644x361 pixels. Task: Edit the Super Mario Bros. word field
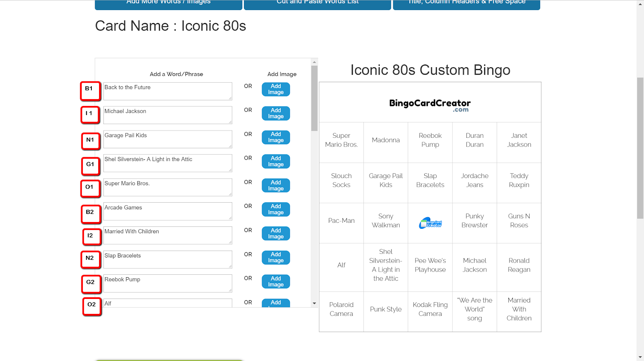coord(168,187)
